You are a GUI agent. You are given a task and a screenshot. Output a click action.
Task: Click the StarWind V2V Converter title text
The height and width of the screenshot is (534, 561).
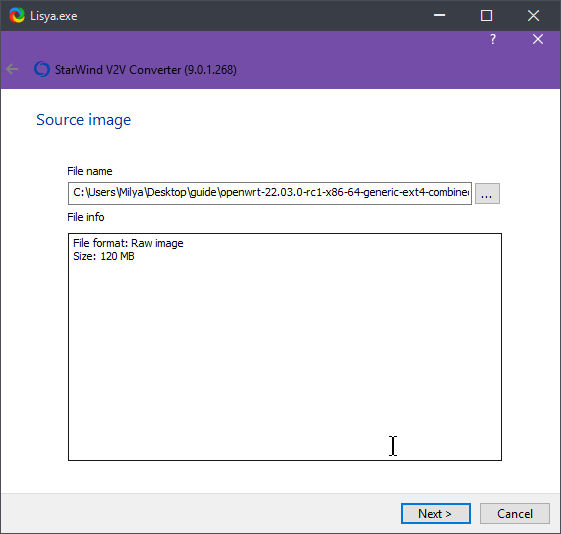(146, 69)
